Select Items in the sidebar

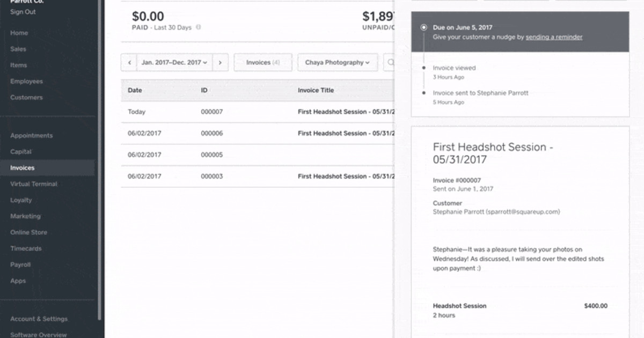[18, 65]
